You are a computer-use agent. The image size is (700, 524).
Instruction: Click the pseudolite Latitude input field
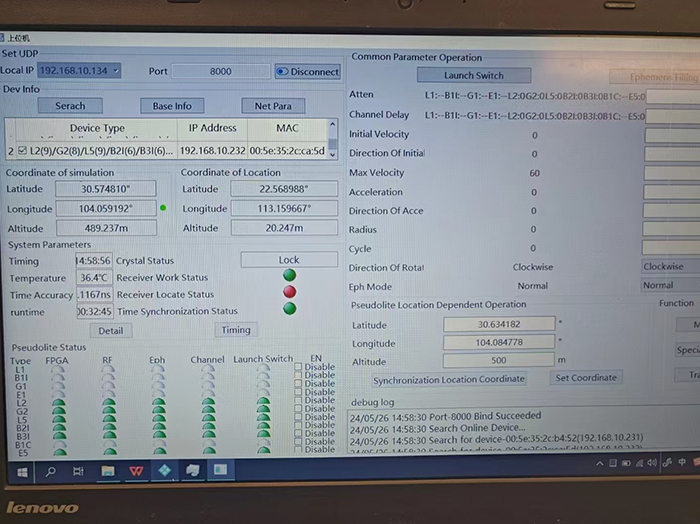click(498, 324)
